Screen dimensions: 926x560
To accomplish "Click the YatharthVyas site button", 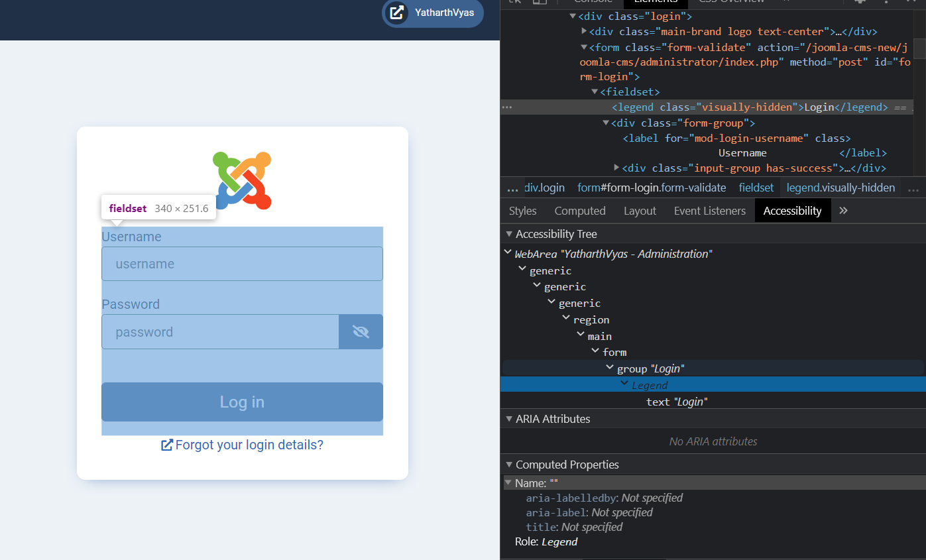I will click(433, 13).
